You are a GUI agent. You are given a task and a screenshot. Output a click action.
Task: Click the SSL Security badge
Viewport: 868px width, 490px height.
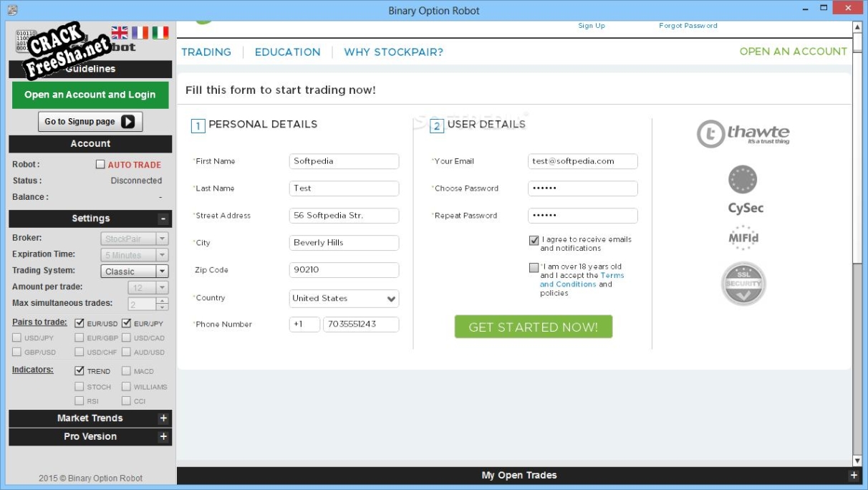[x=743, y=284]
